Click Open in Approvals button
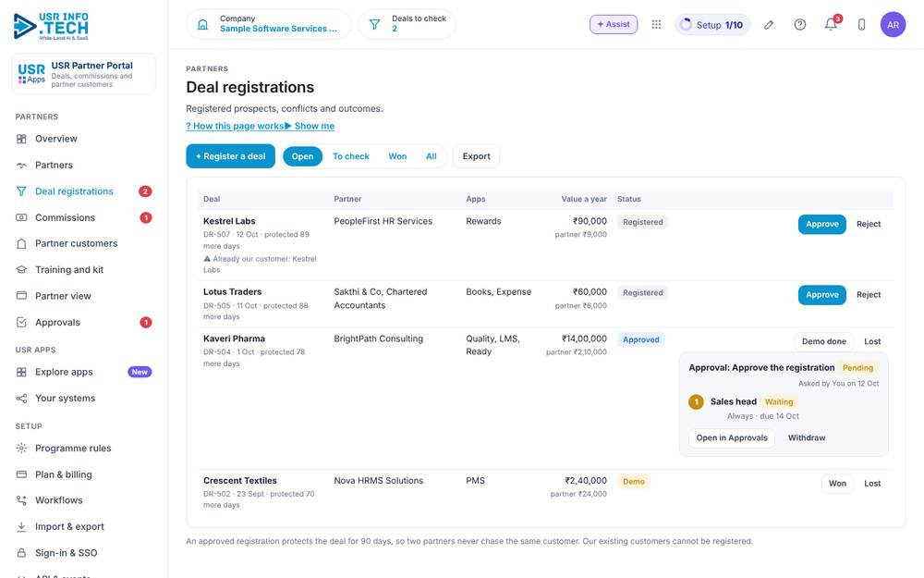The height and width of the screenshot is (578, 924). click(732, 437)
